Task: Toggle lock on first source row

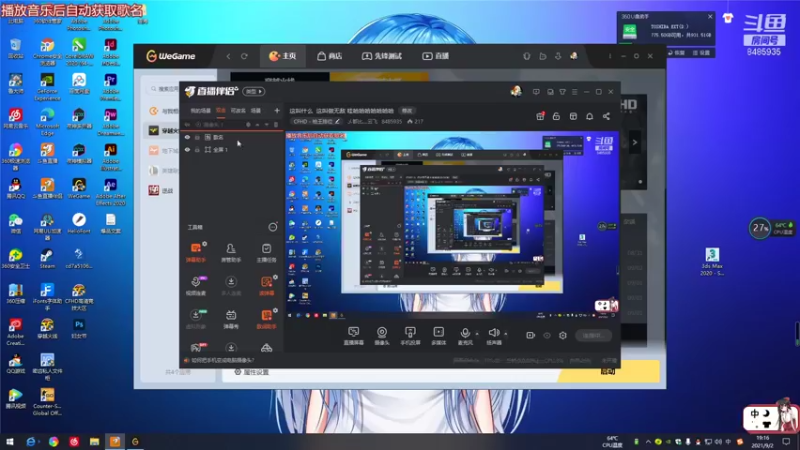Action: pyautogui.click(x=197, y=137)
